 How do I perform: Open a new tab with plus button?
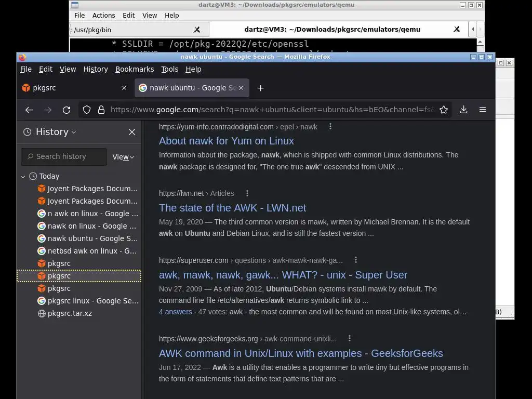pyautogui.click(x=261, y=88)
